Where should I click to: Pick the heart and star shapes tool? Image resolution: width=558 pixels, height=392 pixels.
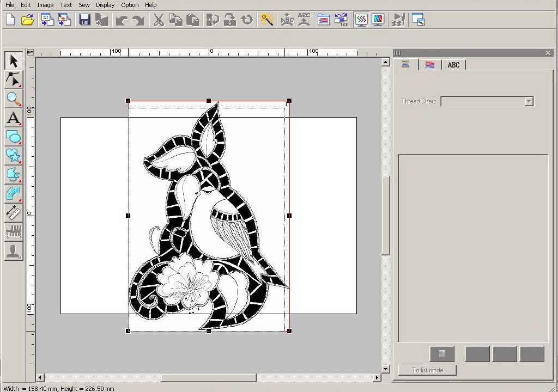point(13,156)
